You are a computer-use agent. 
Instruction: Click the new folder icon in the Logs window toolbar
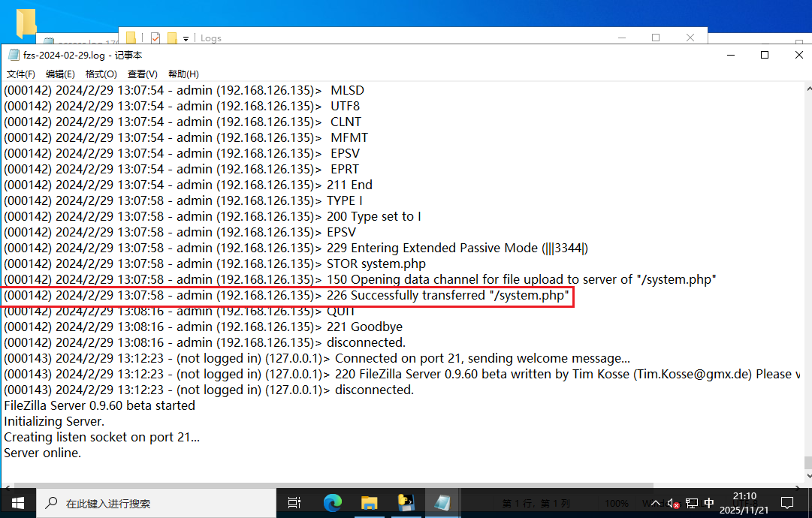[172, 38]
